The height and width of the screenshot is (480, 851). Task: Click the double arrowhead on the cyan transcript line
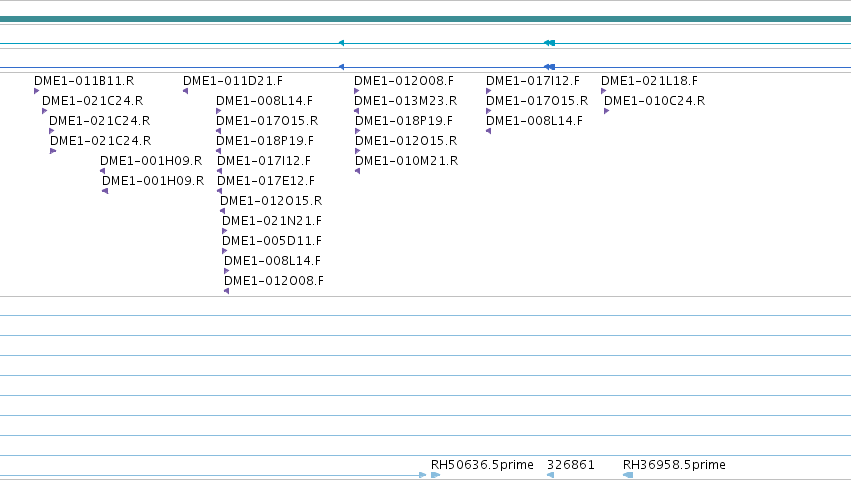tap(549, 43)
